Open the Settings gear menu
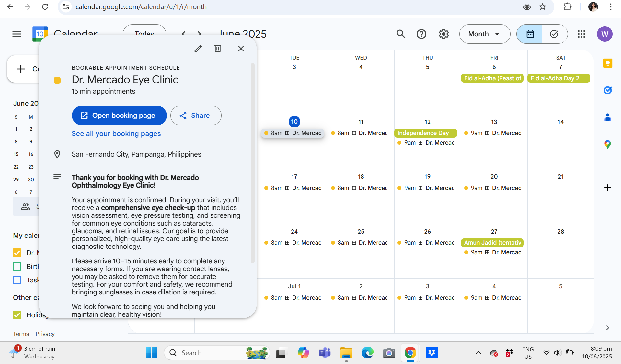The height and width of the screenshot is (364, 621). 443,34
